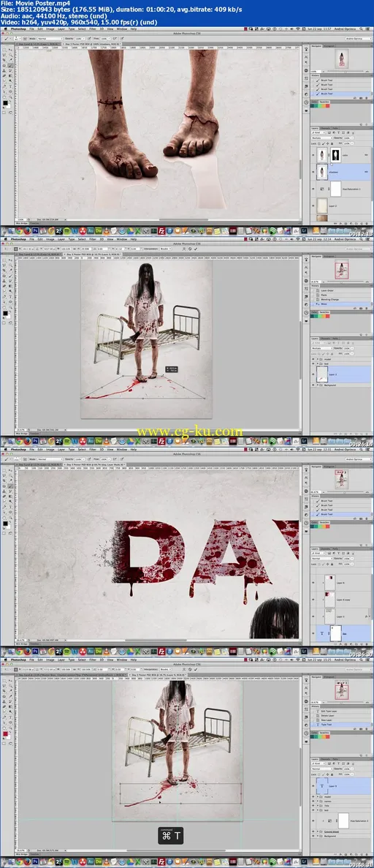Toggle visibility of Hue/Saturation 1, first frame
Screen dimensions: 374x868
(312, 189)
